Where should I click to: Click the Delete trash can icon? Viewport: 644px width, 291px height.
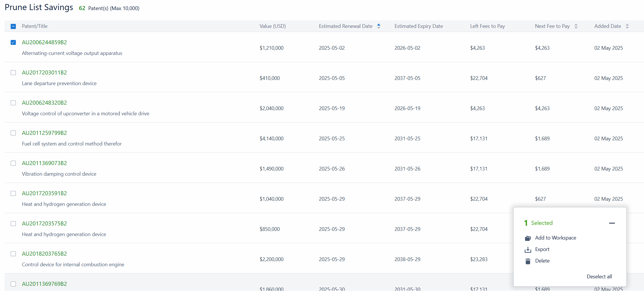[x=528, y=261]
